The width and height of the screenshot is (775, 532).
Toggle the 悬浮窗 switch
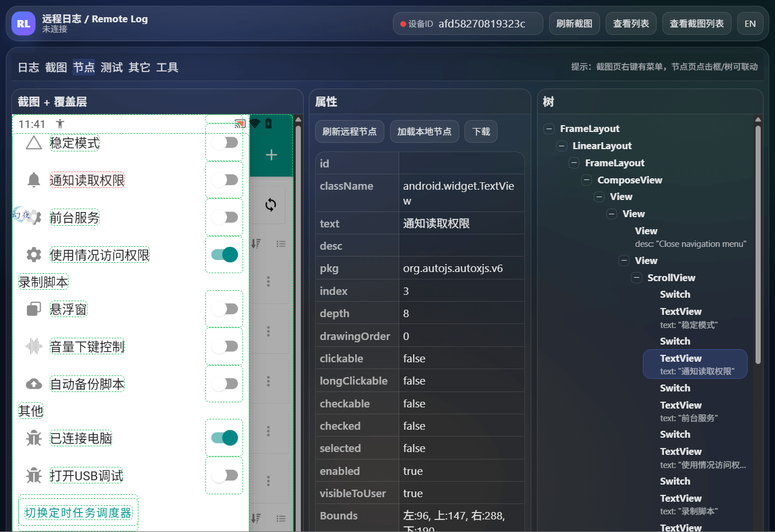tap(225, 309)
